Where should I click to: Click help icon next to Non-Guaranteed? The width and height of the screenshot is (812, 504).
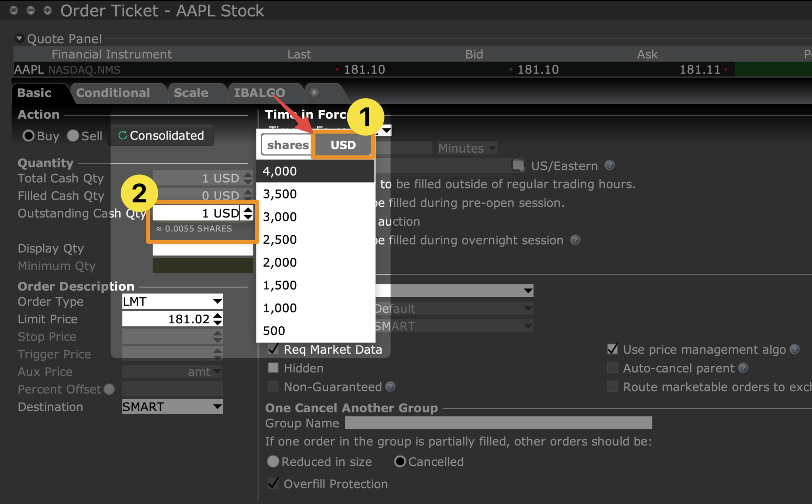(391, 387)
